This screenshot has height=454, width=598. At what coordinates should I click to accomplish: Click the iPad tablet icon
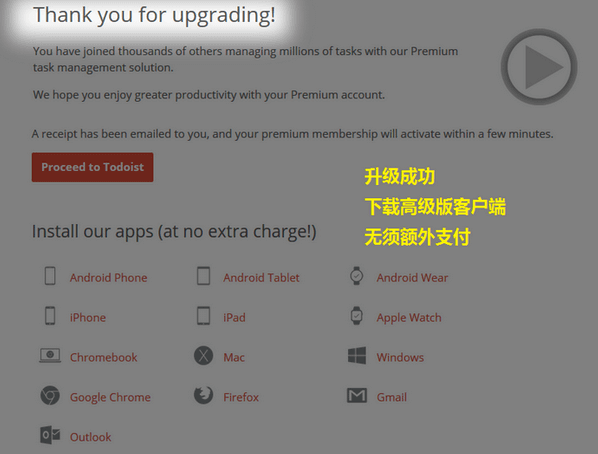click(203, 316)
